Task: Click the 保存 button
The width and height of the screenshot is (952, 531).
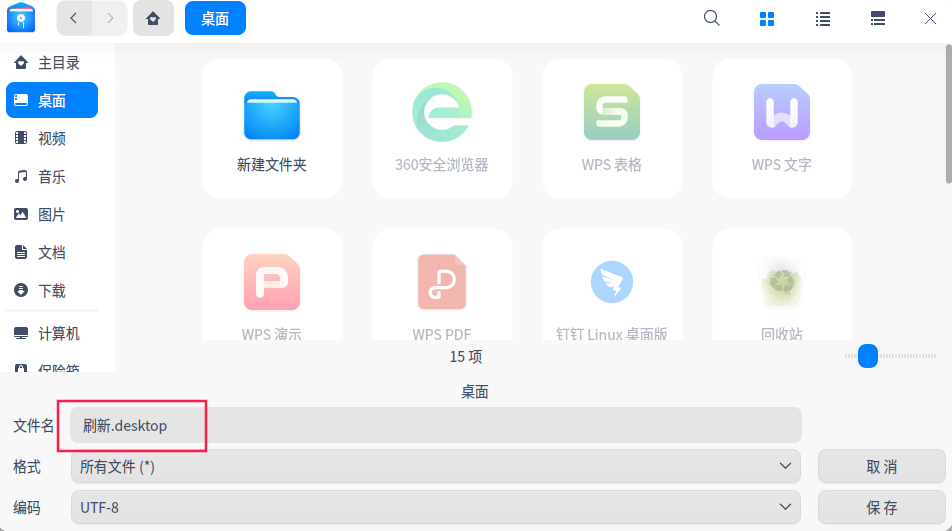Action: point(882,507)
